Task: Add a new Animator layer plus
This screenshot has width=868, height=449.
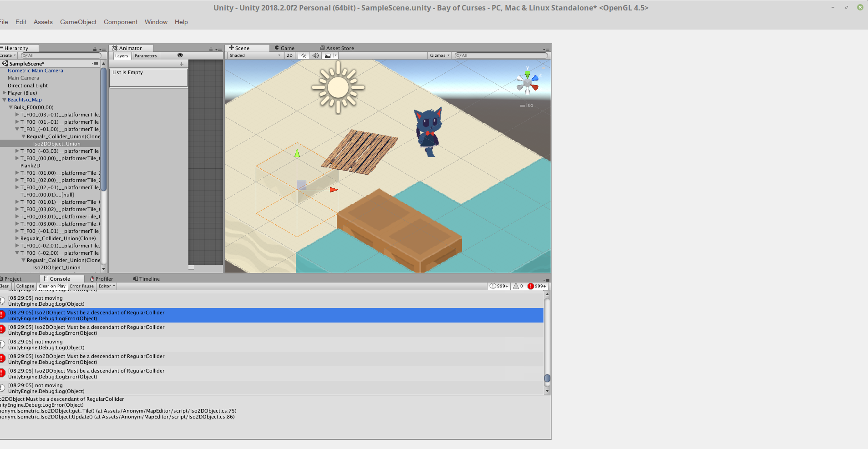Action: click(182, 64)
